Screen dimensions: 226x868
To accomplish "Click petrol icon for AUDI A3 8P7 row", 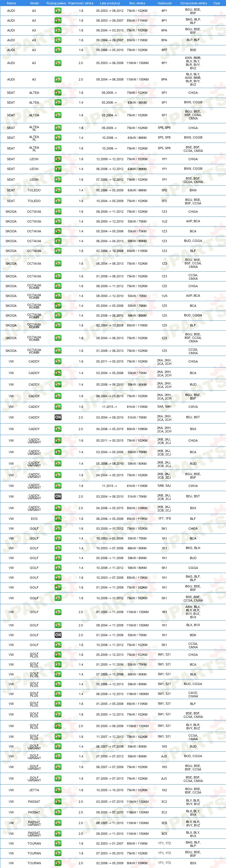I will [x=58, y=50].
